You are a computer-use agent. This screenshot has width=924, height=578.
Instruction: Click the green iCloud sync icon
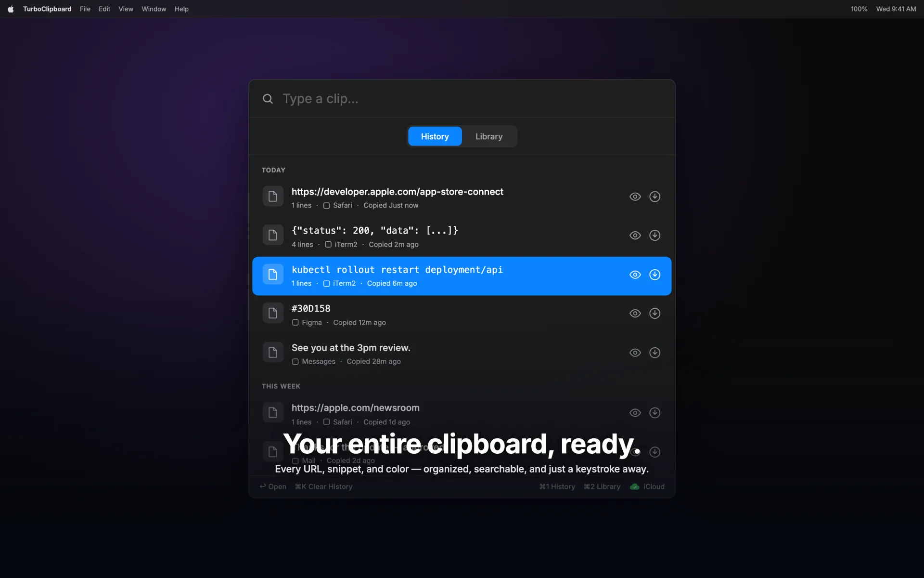point(635,486)
